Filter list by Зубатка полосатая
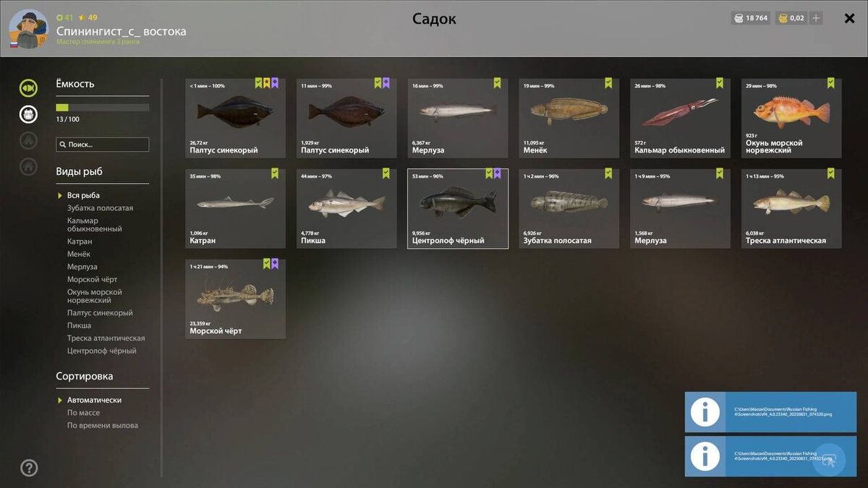The image size is (868, 488). (x=100, y=208)
